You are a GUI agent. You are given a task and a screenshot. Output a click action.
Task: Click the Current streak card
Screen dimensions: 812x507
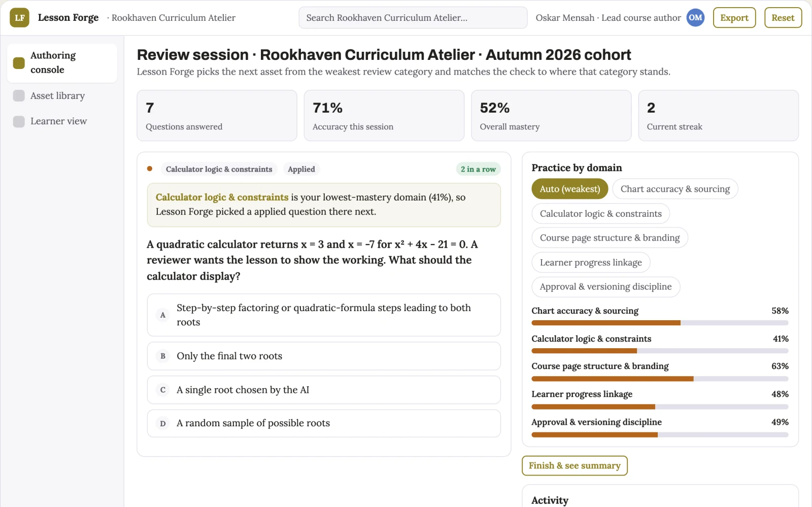click(719, 116)
